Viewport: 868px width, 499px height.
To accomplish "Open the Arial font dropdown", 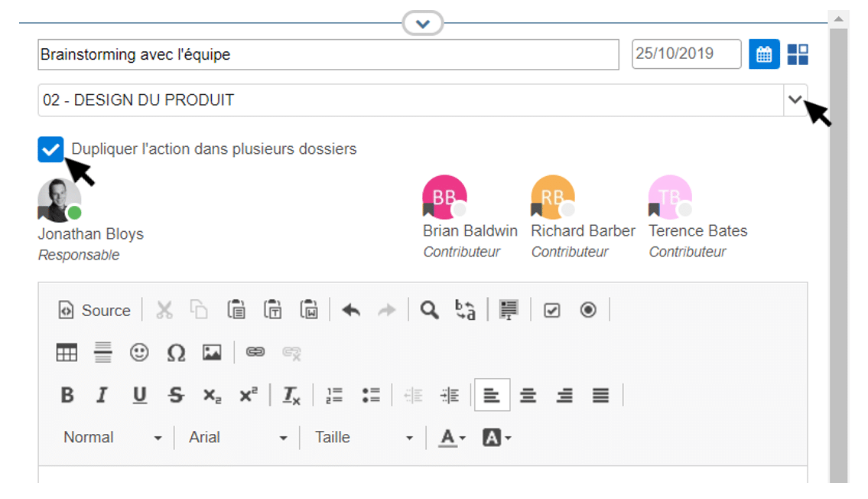I will click(238, 438).
